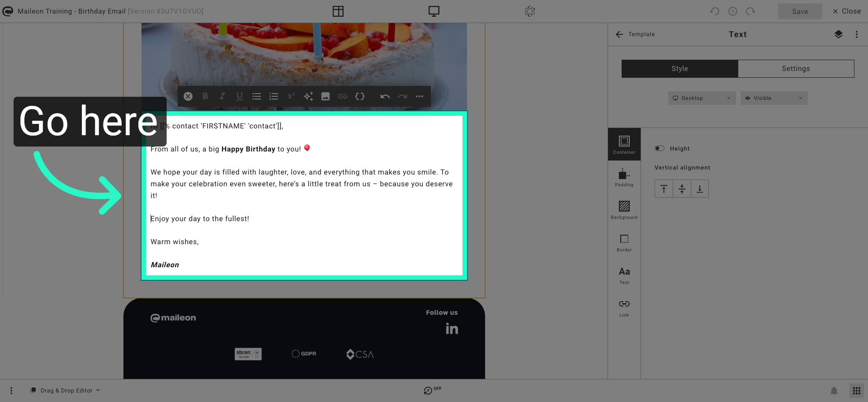Viewport: 868px width, 402px height.
Task: Click the Bold formatting icon
Action: tap(205, 96)
